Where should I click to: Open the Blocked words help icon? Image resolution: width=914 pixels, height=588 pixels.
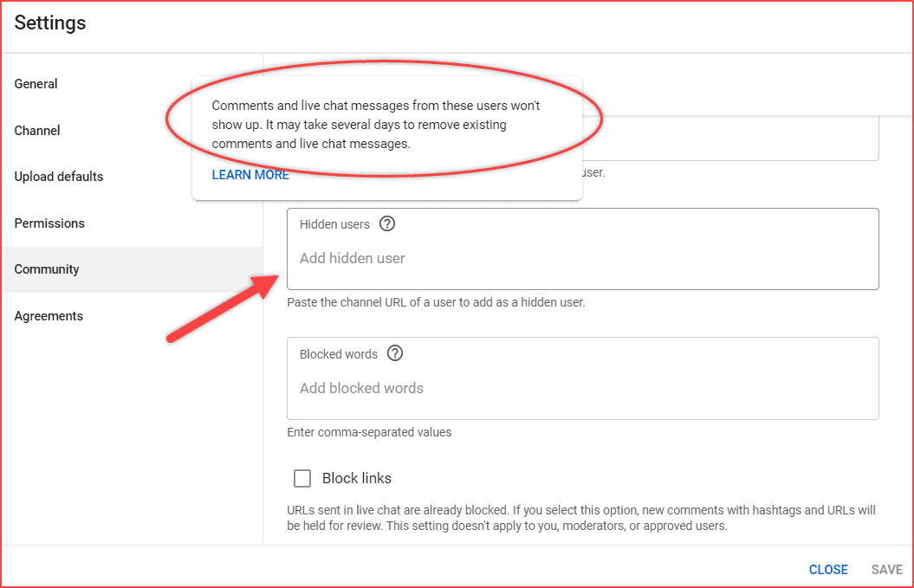[x=395, y=353]
